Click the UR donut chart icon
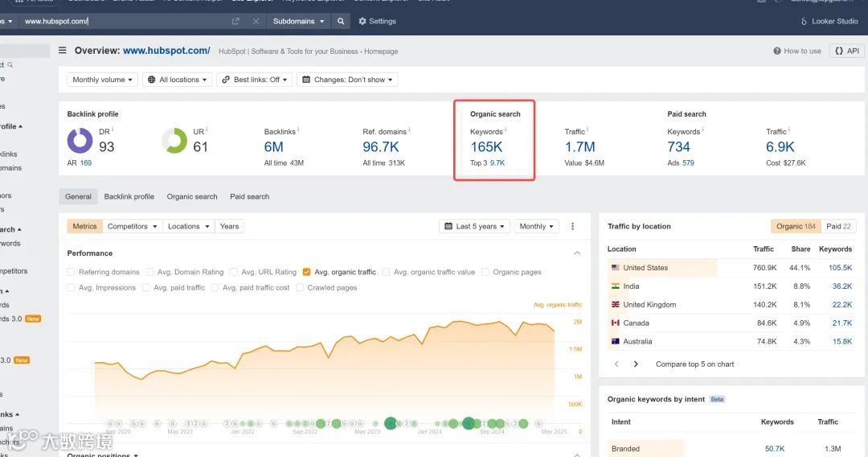 [174, 141]
